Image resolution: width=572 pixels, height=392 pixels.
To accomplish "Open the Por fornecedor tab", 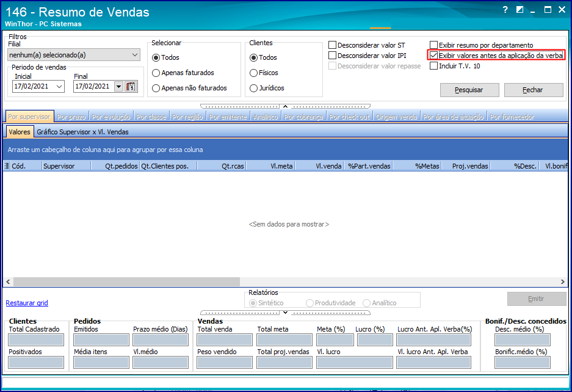I will click(512, 117).
